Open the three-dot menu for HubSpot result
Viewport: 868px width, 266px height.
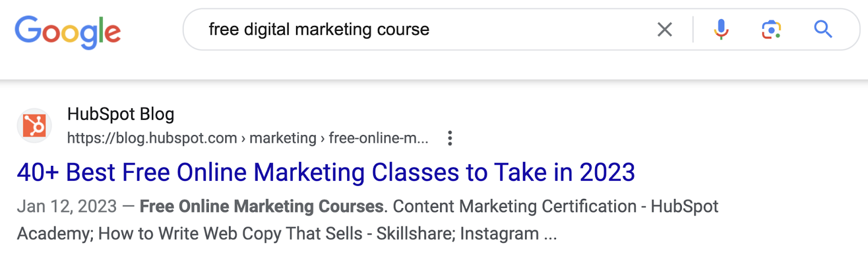click(450, 138)
